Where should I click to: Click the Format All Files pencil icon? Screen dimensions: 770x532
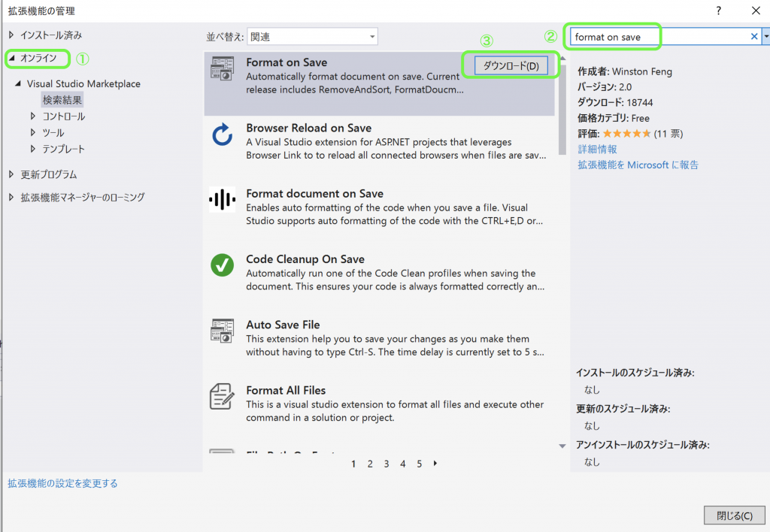pos(222,397)
